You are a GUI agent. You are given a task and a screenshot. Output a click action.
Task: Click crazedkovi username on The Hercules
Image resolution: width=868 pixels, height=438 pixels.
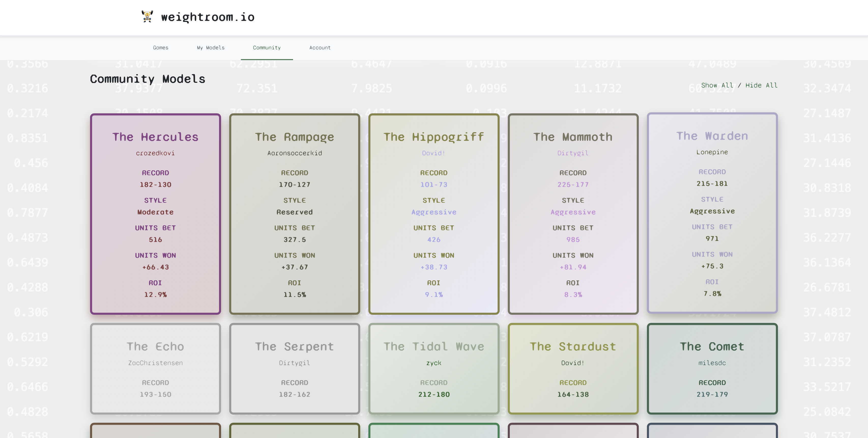click(155, 153)
